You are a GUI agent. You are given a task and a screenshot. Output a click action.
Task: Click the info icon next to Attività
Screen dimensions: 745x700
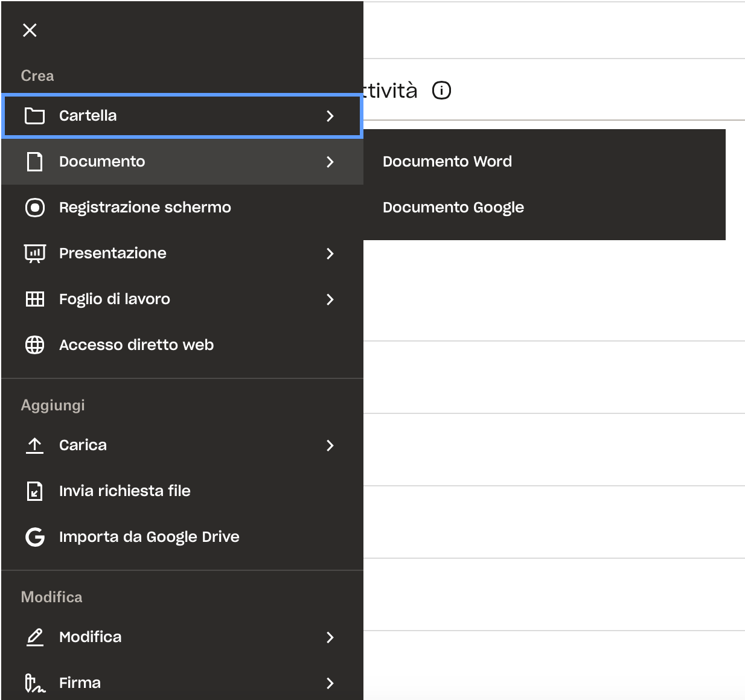pyautogui.click(x=441, y=91)
